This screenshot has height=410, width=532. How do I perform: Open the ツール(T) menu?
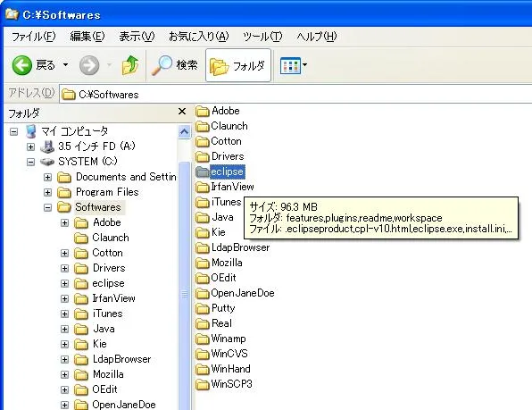point(262,37)
